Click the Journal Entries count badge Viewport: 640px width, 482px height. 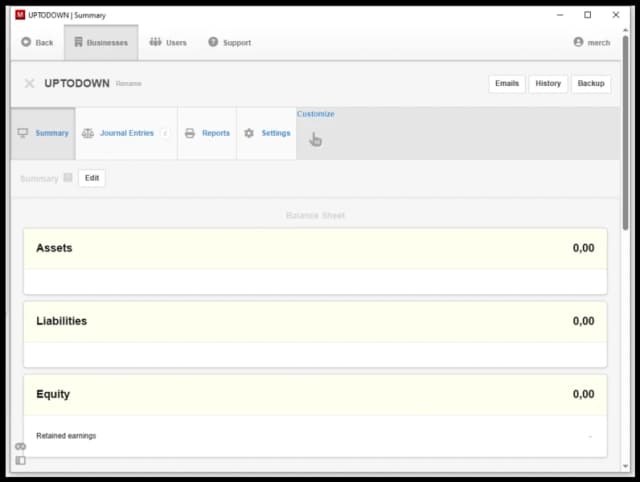tap(165, 133)
